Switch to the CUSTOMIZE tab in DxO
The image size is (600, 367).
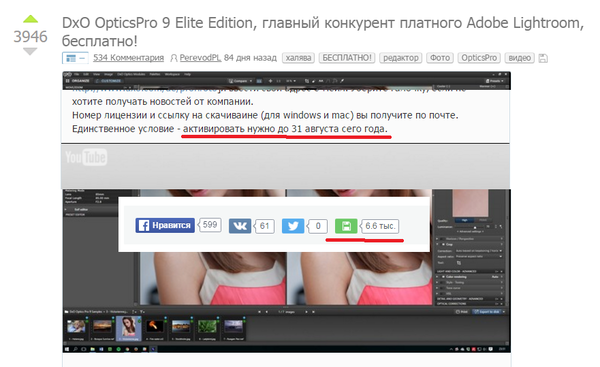(108, 81)
